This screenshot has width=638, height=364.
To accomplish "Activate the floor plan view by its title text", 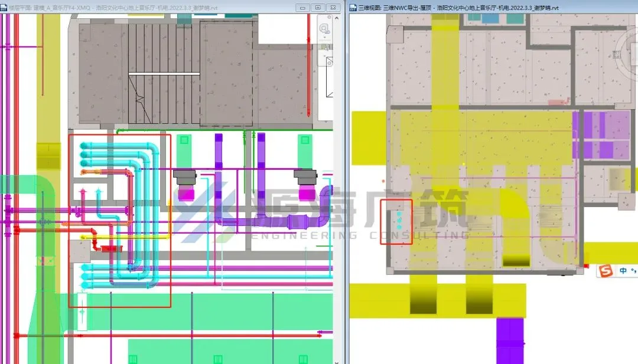I will pos(113,8).
